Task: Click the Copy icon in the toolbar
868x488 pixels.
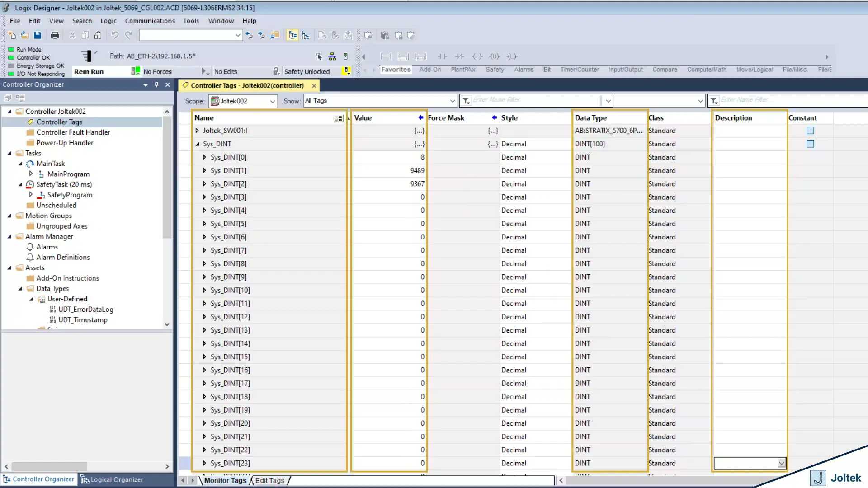Action: [x=85, y=35]
